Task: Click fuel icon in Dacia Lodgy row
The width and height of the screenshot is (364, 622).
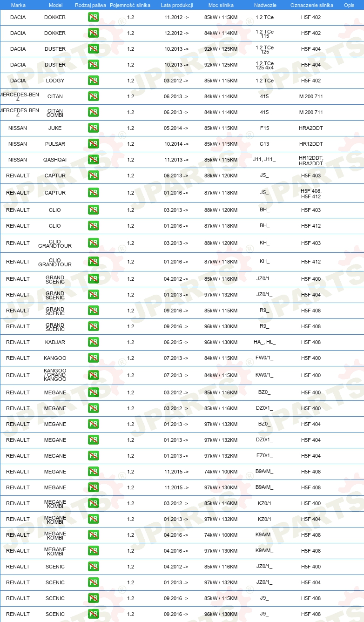Action: click(93, 81)
